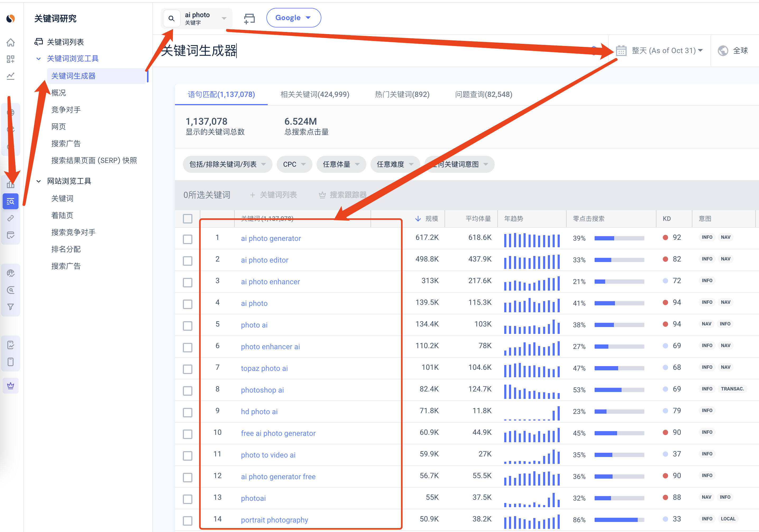Open the photo to video ai link
The height and width of the screenshot is (532, 759).
(x=268, y=455)
